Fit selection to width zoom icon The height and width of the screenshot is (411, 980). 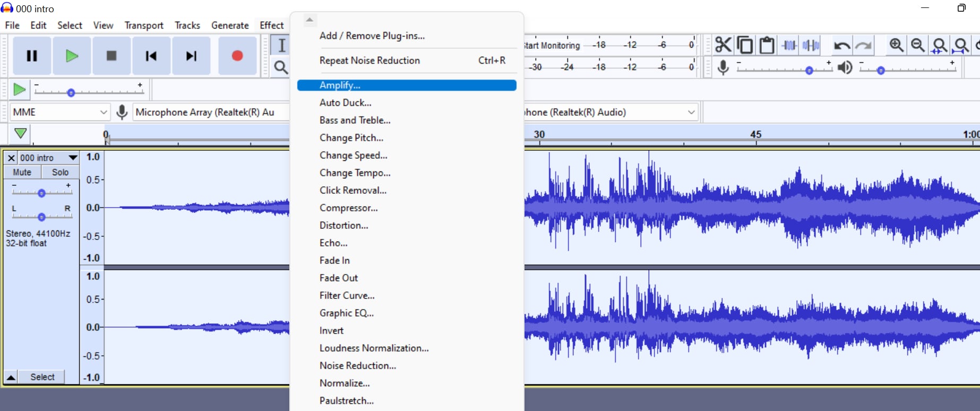point(940,46)
